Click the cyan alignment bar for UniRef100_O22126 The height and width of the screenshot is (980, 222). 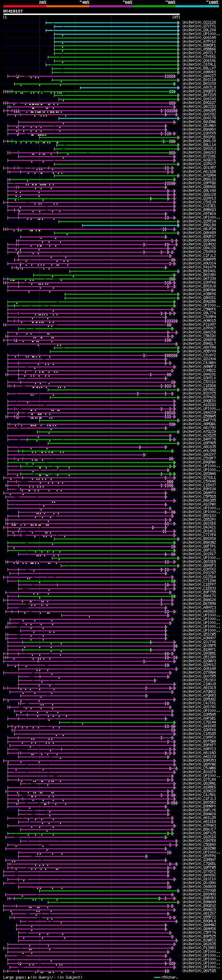tap(113, 23)
